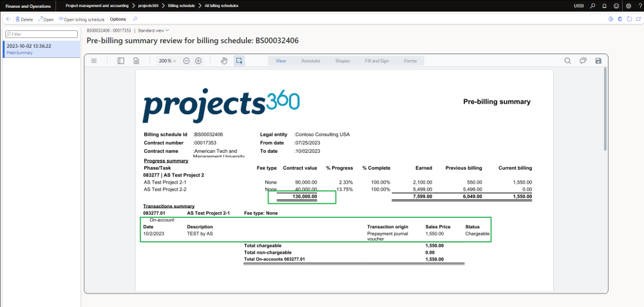Click the zoom in plus icon

(198, 61)
